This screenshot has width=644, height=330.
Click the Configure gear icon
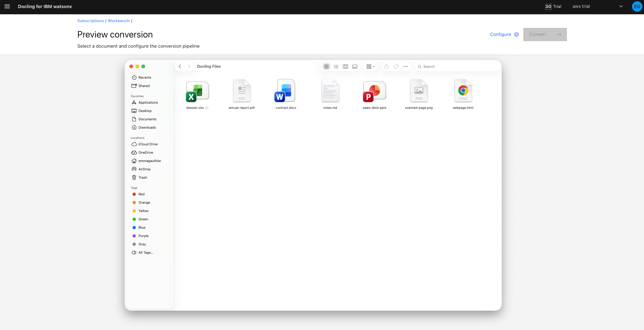[516, 34]
